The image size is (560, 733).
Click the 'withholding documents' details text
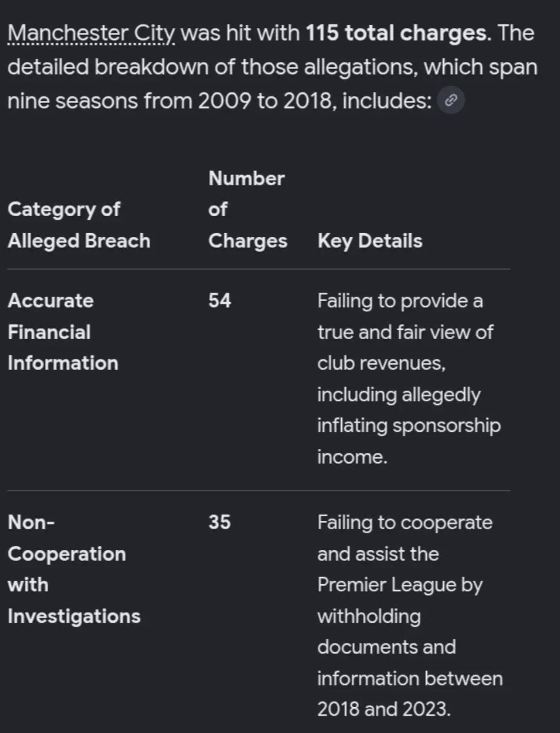pyautogui.click(x=387, y=632)
